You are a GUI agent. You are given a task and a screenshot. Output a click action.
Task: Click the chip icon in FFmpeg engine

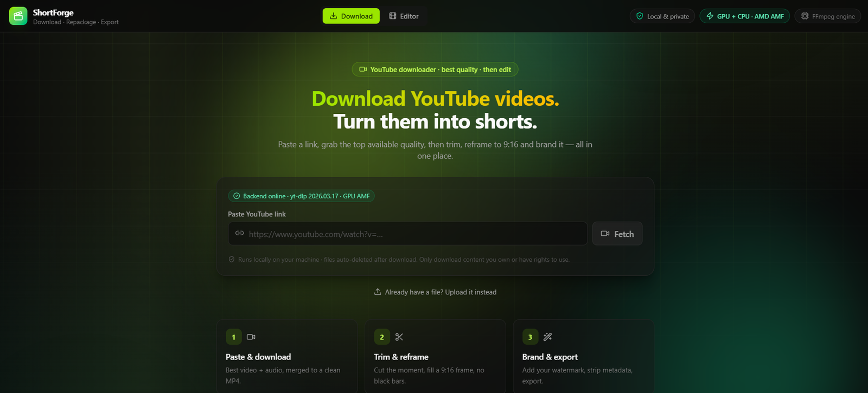click(x=805, y=16)
